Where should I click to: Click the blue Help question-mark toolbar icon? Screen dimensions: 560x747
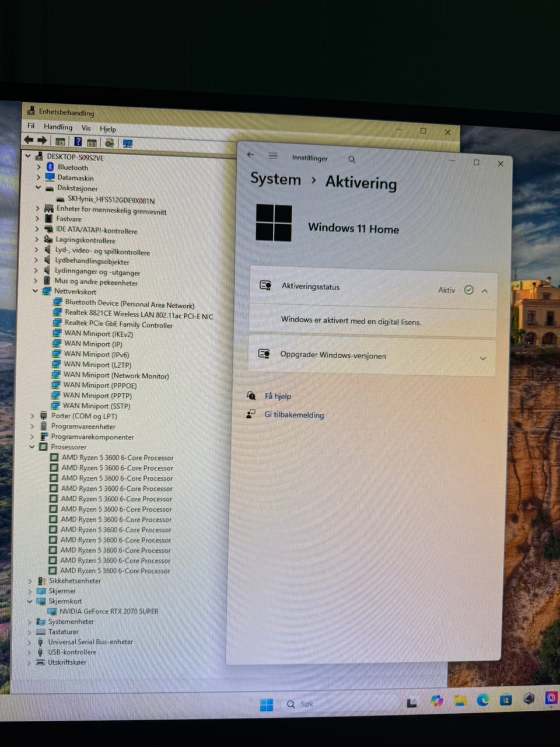click(x=78, y=141)
